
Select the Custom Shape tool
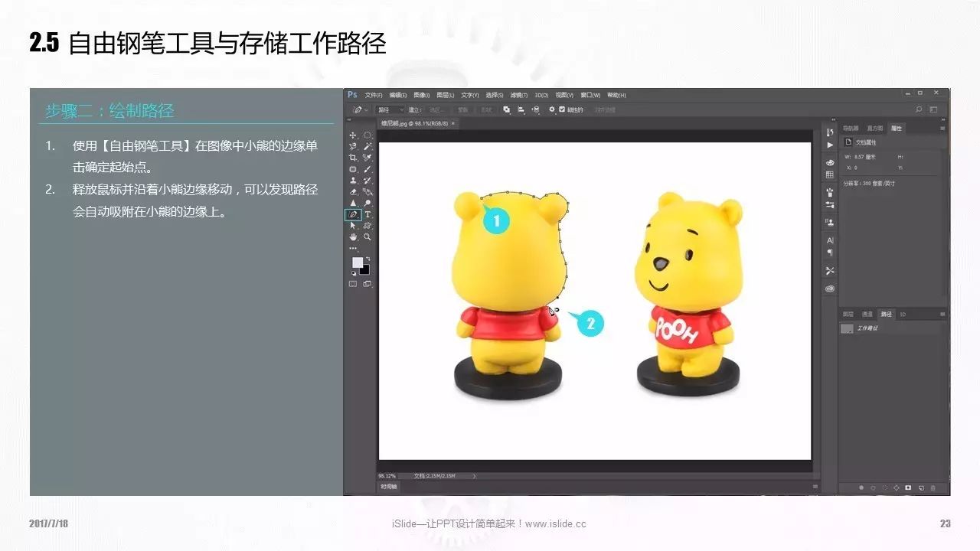367,225
